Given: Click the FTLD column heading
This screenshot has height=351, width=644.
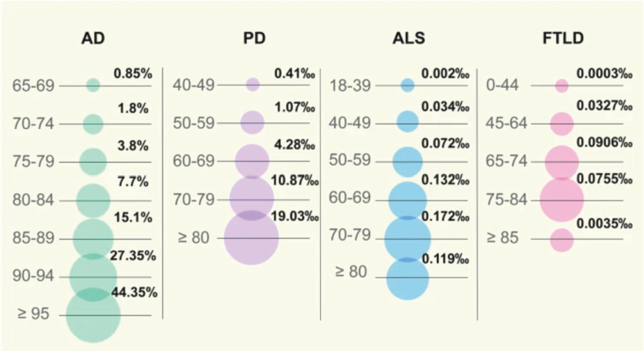Looking at the screenshot, I should 563,38.
